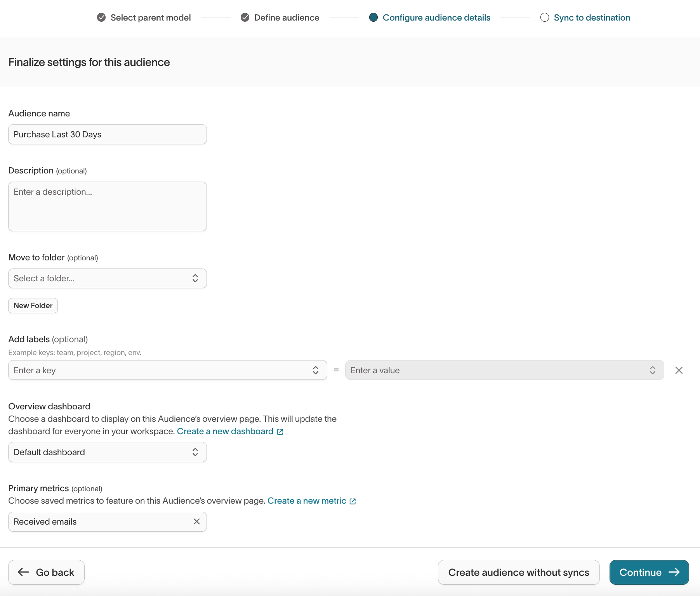Screen dimensions: 700x596
Task: Switch to the Define audience step
Action: coord(287,17)
